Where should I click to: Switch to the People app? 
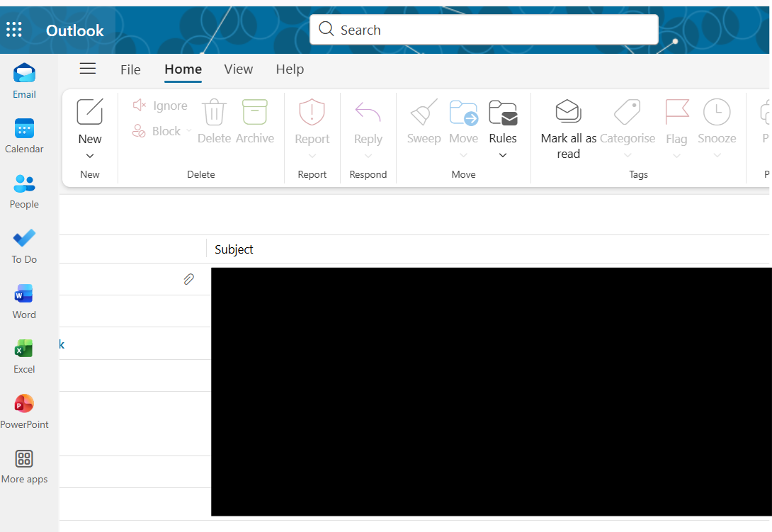click(24, 190)
